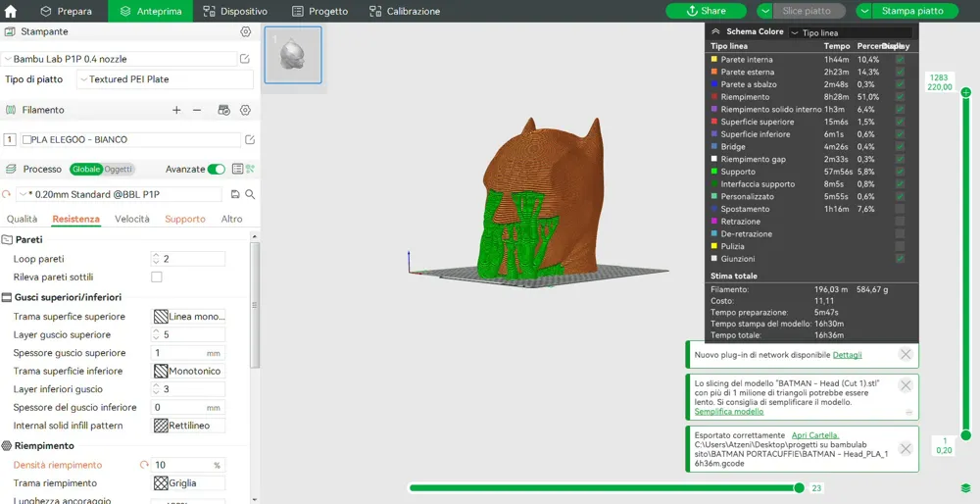Image resolution: width=980 pixels, height=504 pixels.
Task: Toggle the Avanzate advanced mode switch
Action: click(217, 169)
